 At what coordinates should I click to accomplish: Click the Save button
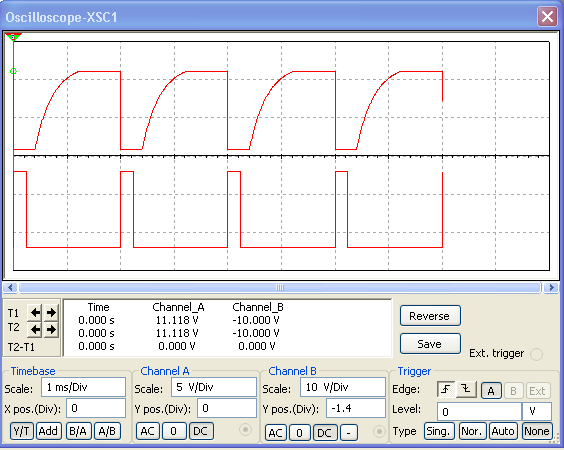pyautogui.click(x=430, y=344)
